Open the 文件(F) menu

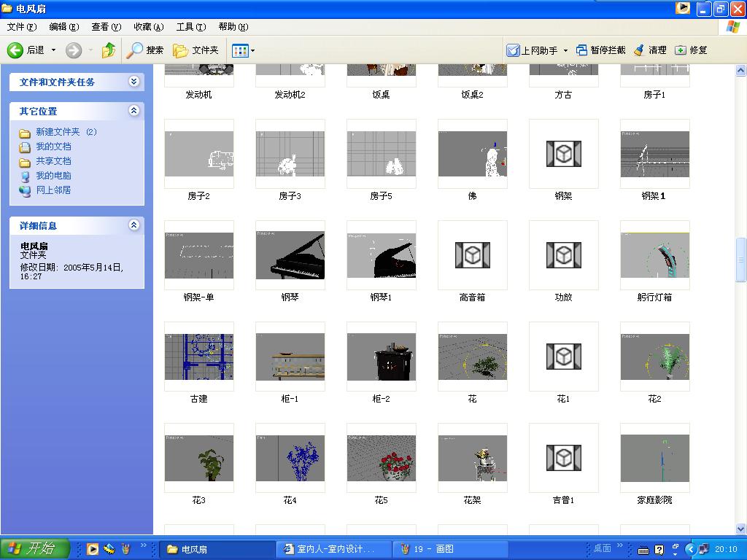21,27
